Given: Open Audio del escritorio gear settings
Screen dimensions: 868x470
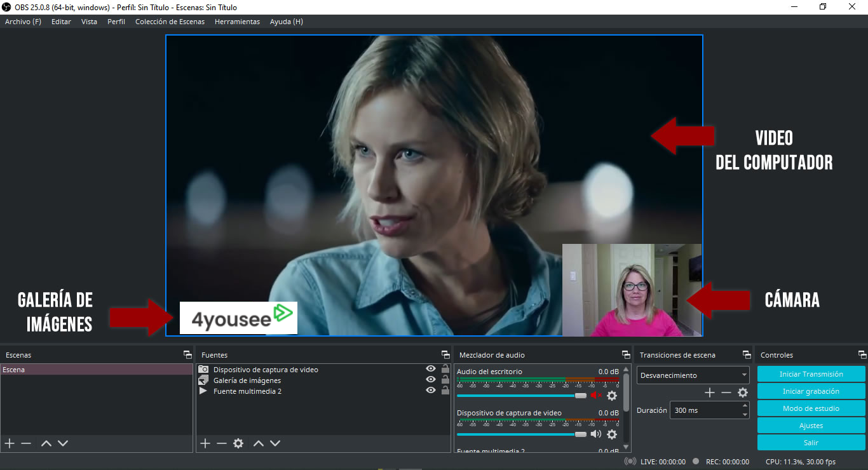Looking at the screenshot, I should click(x=612, y=396).
